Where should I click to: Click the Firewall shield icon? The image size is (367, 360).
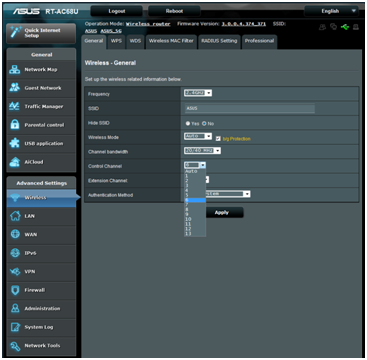[x=15, y=290]
